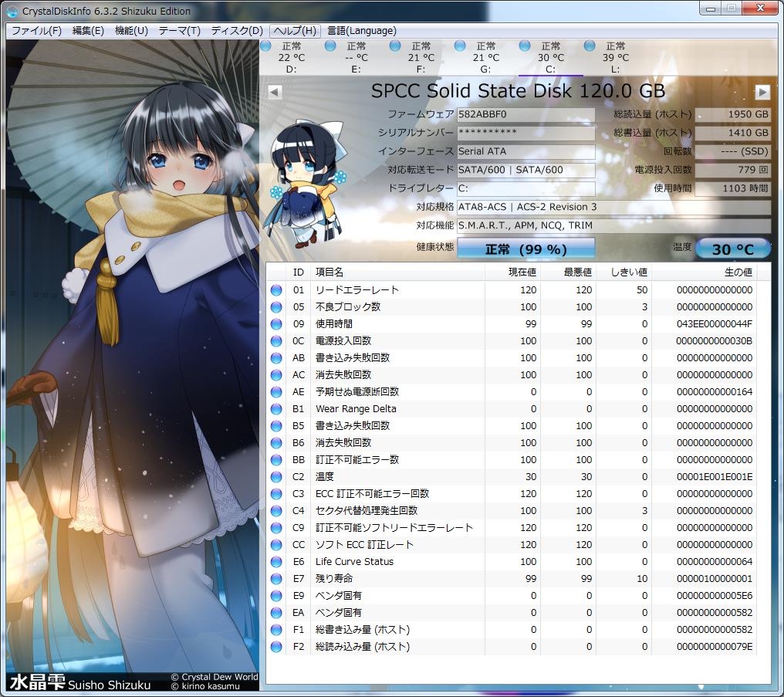This screenshot has height=697, width=784.
Task: Click status icon for C2 温度
Action: pyautogui.click(x=276, y=477)
